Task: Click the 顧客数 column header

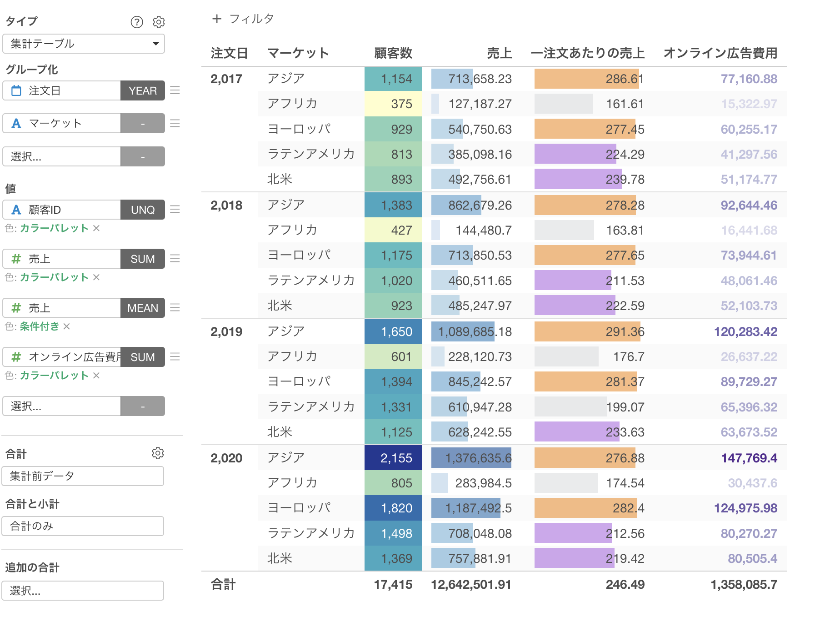Action: click(x=393, y=53)
